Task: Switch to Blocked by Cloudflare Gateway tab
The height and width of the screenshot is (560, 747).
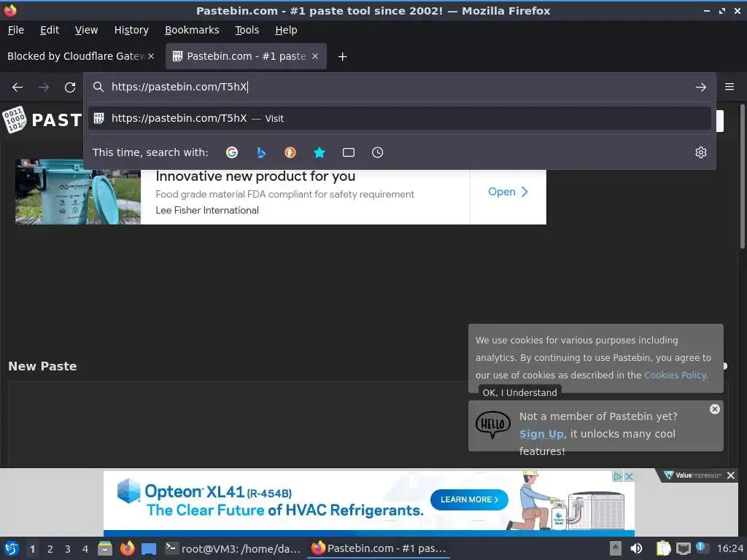Action: (76, 56)
